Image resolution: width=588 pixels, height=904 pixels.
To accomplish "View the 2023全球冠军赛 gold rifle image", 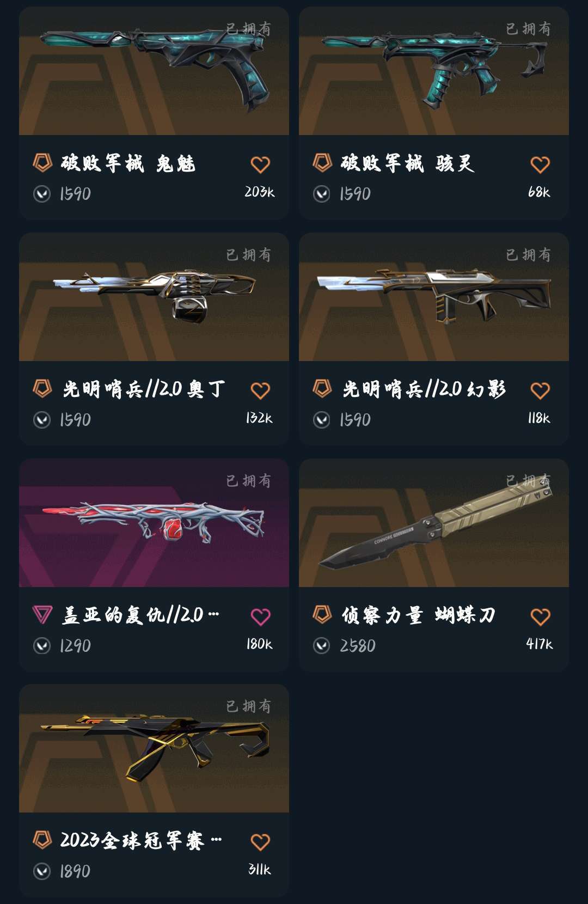I will point(154,748).
